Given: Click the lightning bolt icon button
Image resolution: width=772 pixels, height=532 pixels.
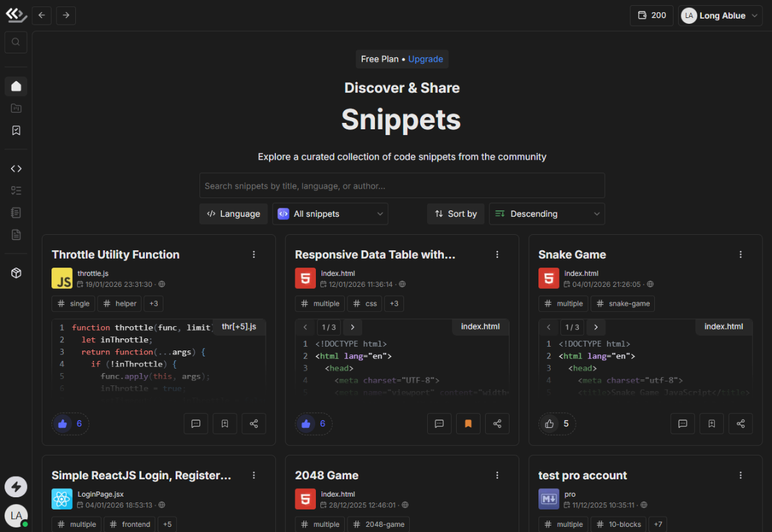Looking at the screenshot, I should coord(16,487).
